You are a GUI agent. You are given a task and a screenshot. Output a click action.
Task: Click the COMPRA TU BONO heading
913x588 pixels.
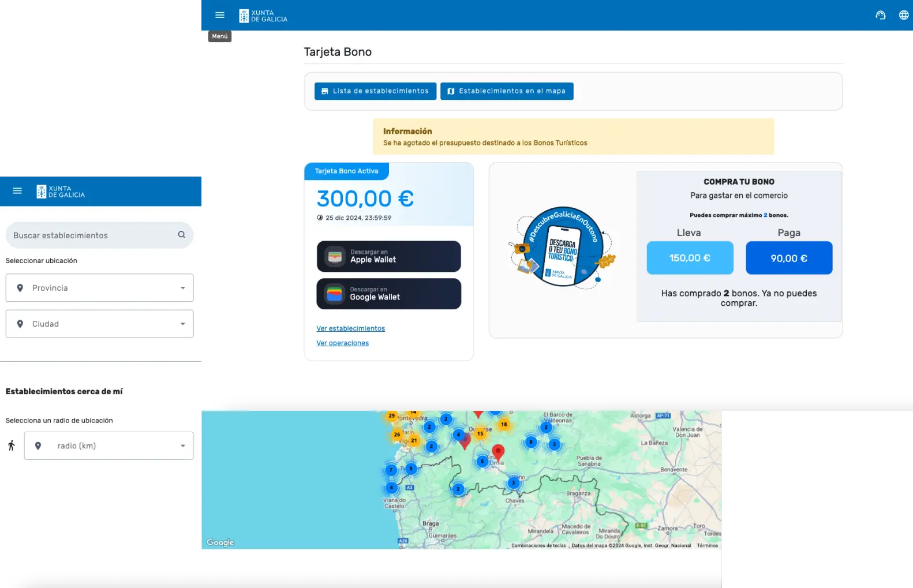pyautogui.click(x=739, y=181)
